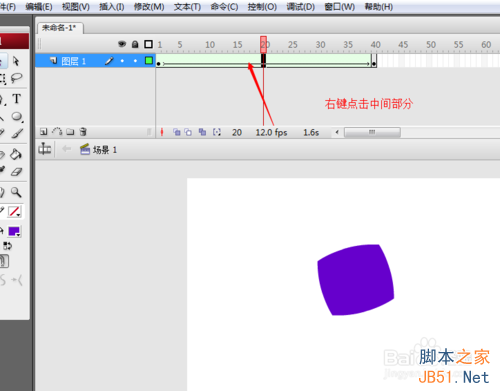500x391 pixels.
Task: Open the 帮助(H) menu
Action: pos(379,7)
